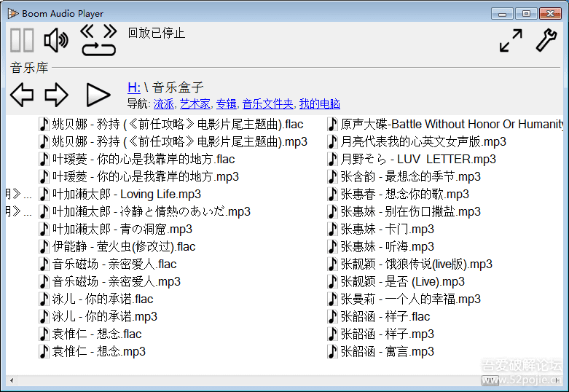The width and height of the screenshot is (569, 392).
Task: Skip to previous track with double-left chevron
Action: tap(87, 31)
